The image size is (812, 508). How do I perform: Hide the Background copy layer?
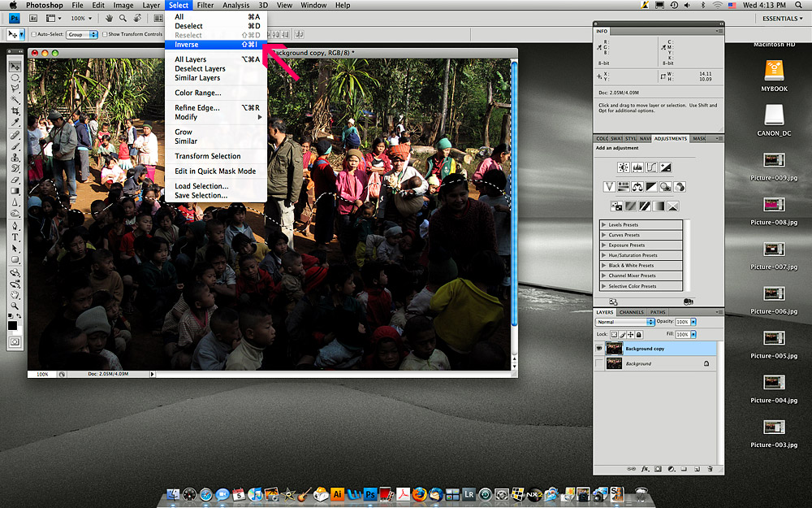click(600, 349)
